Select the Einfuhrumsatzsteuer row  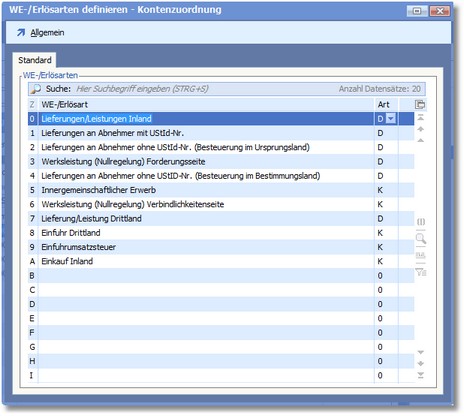point(221,247)
